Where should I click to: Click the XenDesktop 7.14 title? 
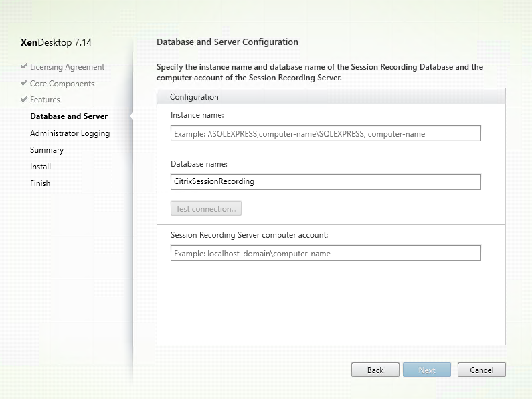pos(56,42)
